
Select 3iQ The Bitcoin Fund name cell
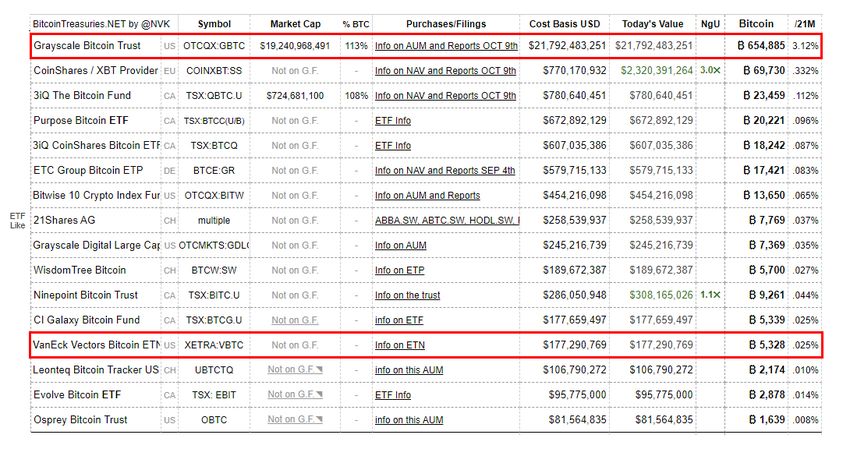pos(82,96)
